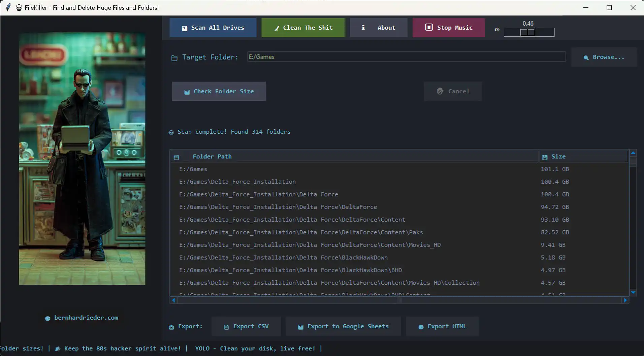Click the Target Folder path field

[406, 57]
